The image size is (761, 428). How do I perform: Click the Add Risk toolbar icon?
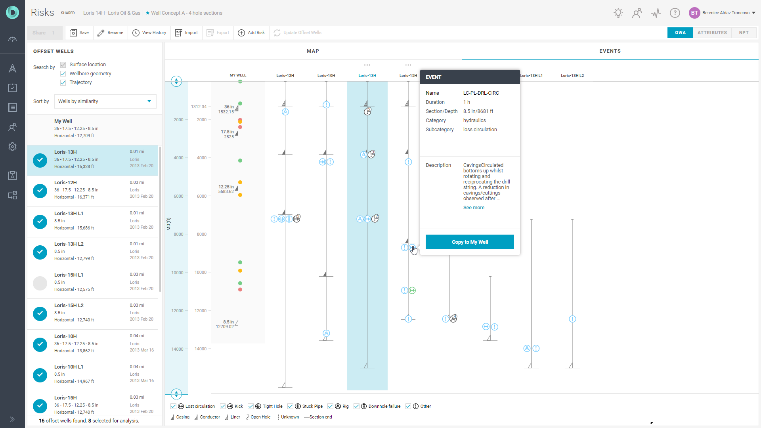240,33
